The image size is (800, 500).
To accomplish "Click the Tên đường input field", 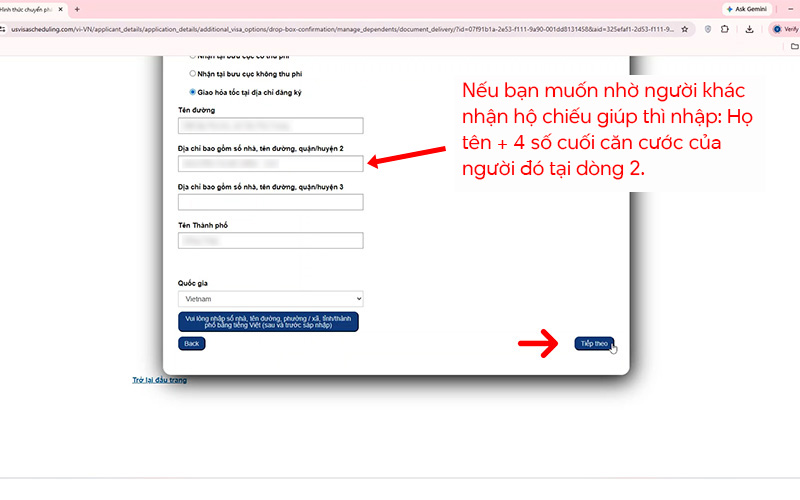I will tap(270, 126).
